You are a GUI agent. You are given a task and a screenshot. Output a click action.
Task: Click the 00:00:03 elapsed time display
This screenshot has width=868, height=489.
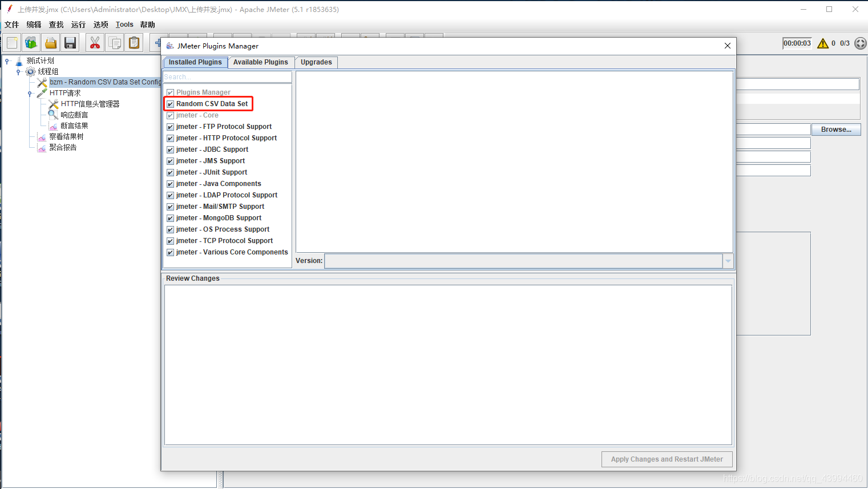(797, 43)
